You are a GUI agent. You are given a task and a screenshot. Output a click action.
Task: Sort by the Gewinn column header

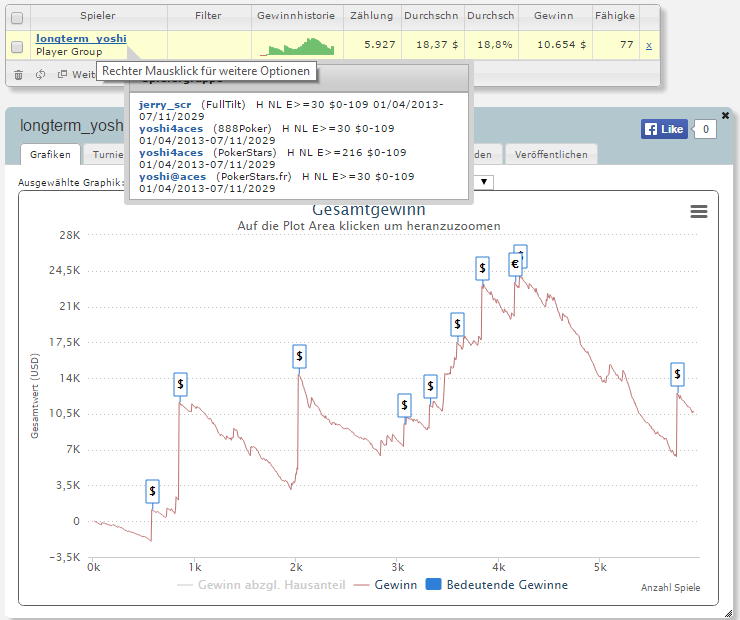click(x=554, y=16)
